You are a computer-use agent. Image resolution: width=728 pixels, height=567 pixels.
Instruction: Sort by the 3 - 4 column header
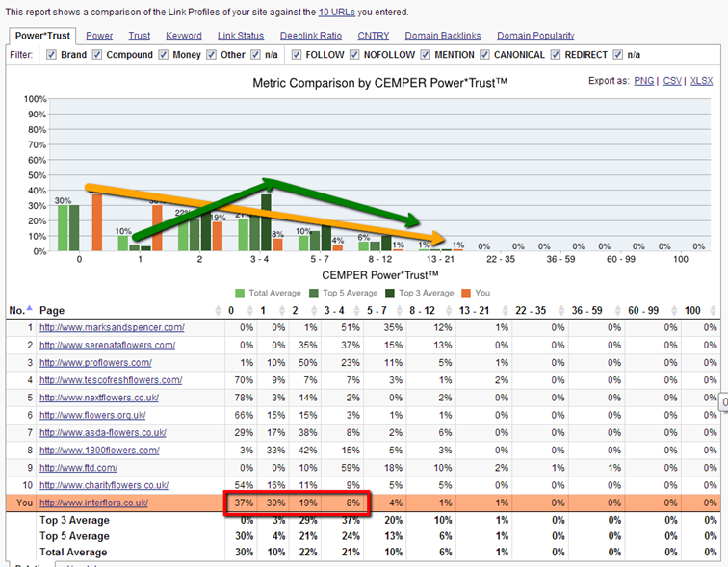point(334,310)
